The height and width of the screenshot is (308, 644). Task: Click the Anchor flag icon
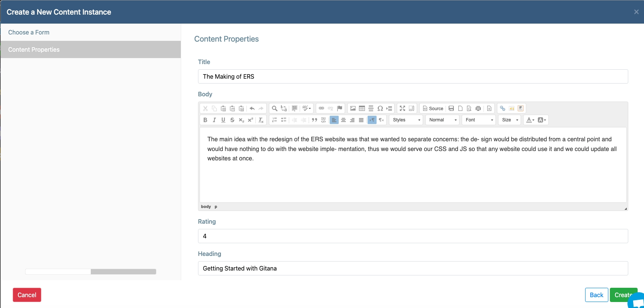tap(340, 109)
